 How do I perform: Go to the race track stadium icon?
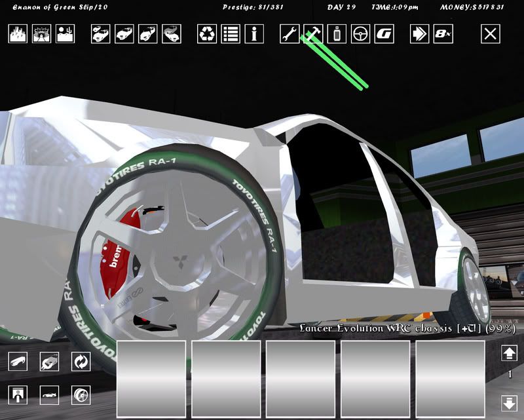click(x=41, y=34)
